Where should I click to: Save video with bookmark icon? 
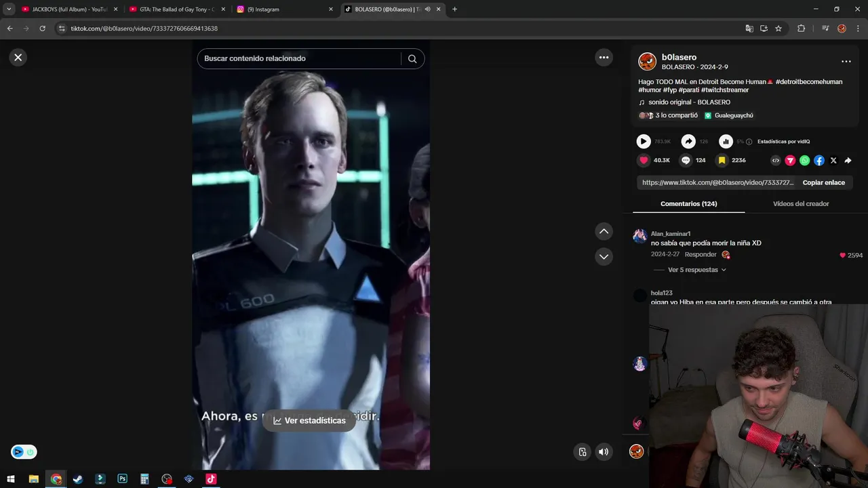pyautogui.click(x=722, y=161)
